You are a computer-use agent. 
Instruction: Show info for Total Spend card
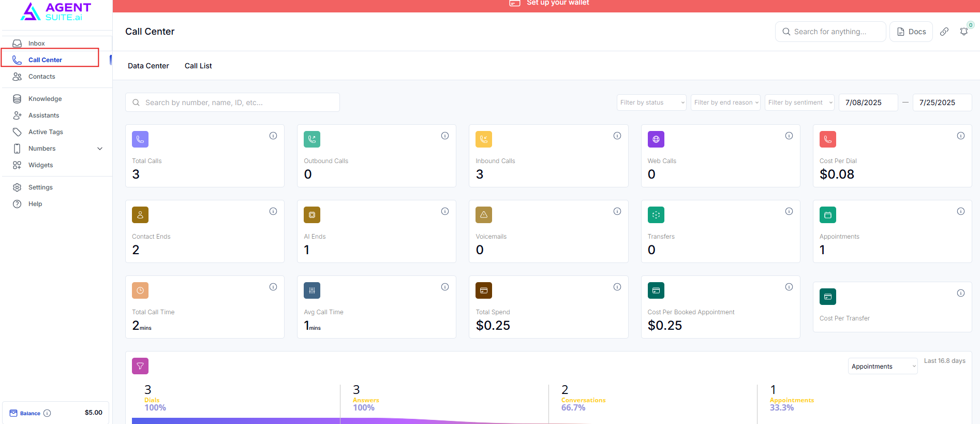pyautogui.click(x=617, y=287)
